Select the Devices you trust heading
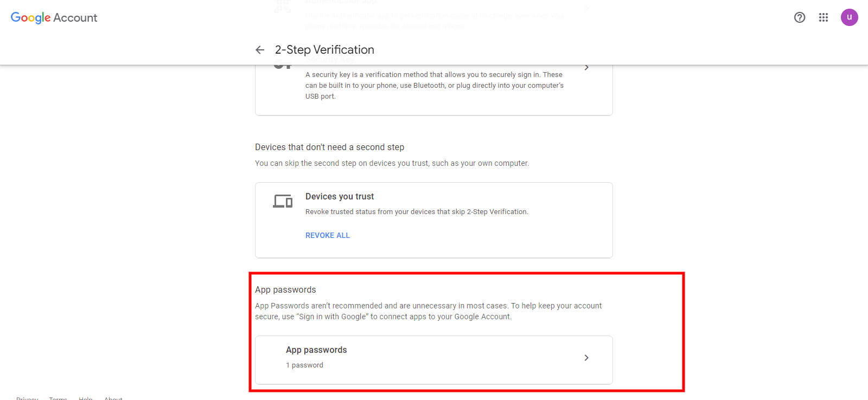868x400 pixels. tap(340, 197)
